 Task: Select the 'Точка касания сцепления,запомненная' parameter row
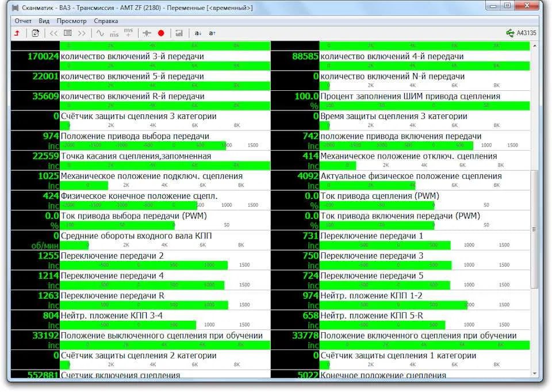click(x=136, y=156)
